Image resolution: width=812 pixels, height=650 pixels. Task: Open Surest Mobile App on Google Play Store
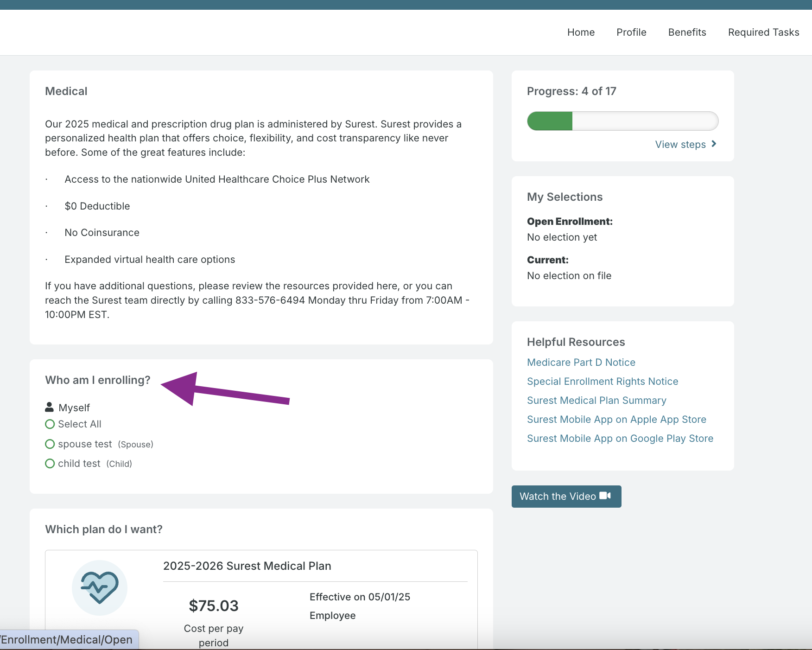coord(620,439)
